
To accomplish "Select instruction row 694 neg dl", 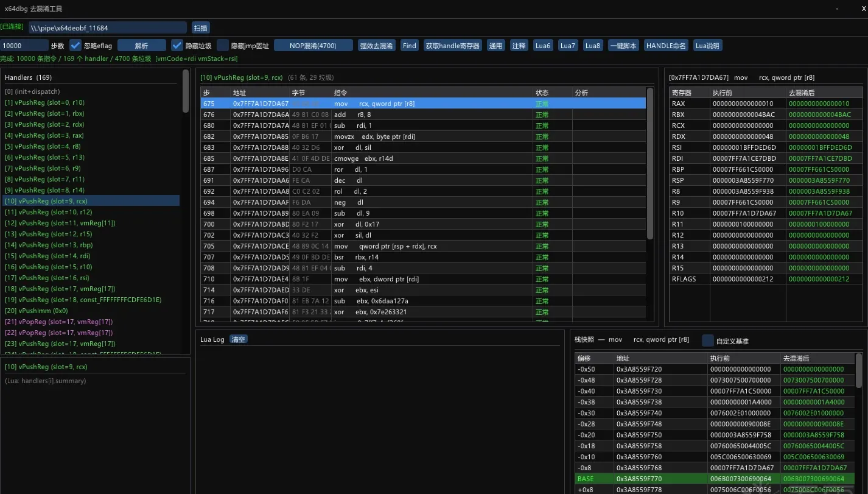I will pos(423,202).
